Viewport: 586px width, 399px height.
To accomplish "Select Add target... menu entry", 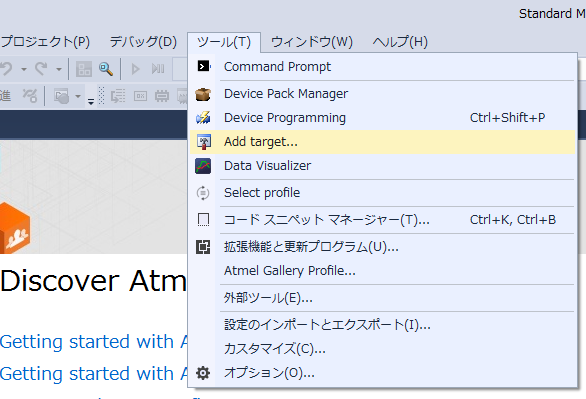I will pos(382,142).
